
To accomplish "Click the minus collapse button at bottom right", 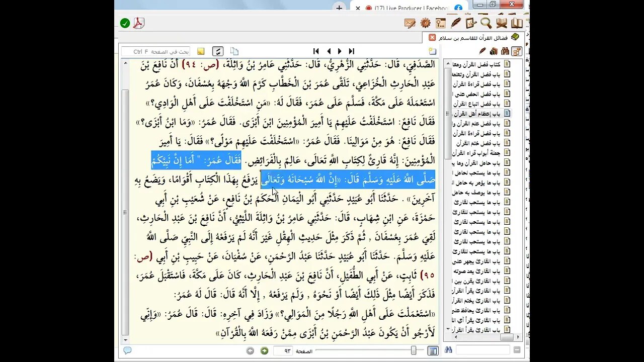I will click(x=517, y=350).
